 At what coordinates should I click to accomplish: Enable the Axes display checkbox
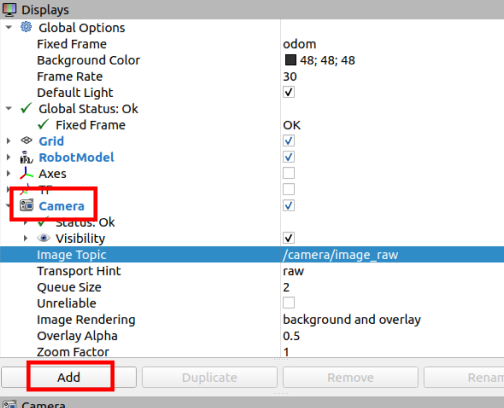pos(289,173)
